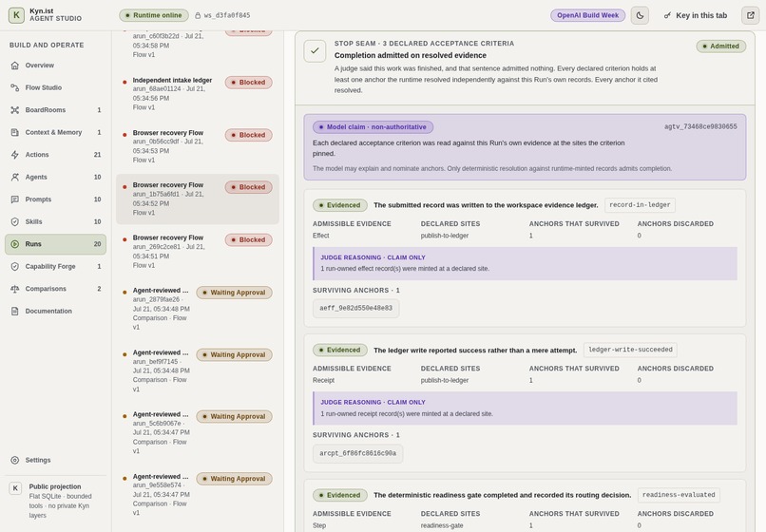Click the workspace id ws_d3fa0f845

pos(227,15)
